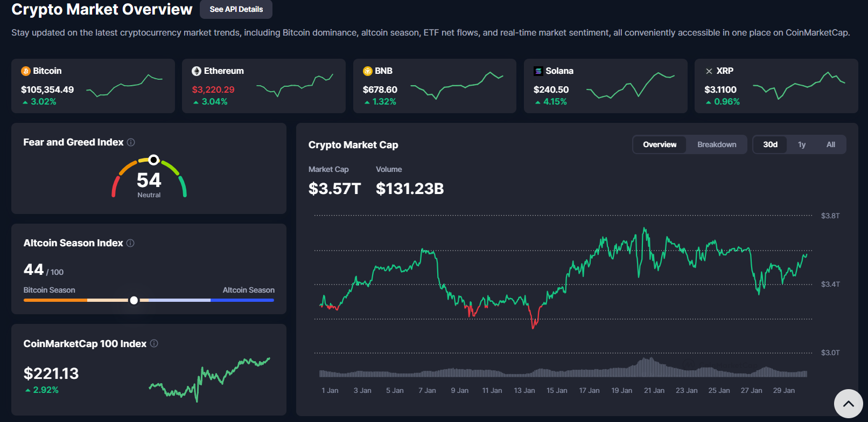Click the Ethereum 3.04% change value

(x=214, y=102)
